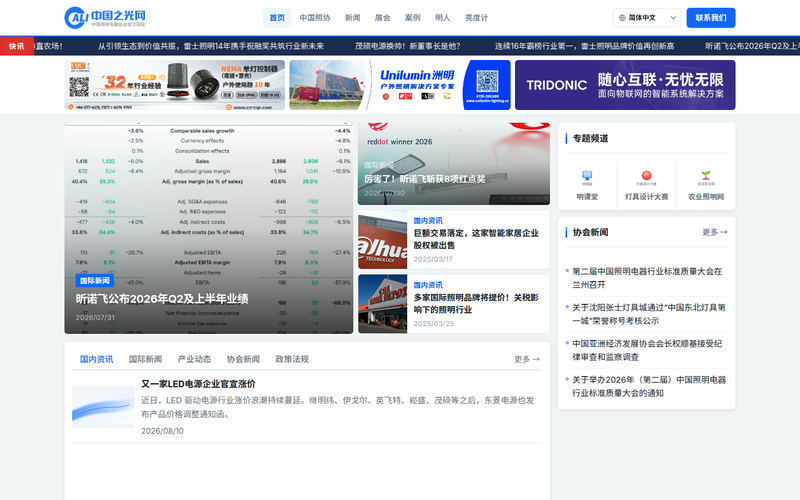Click date 2025/03/17 on Dahua article
The image size is (800, 500).
pos(433,259)
